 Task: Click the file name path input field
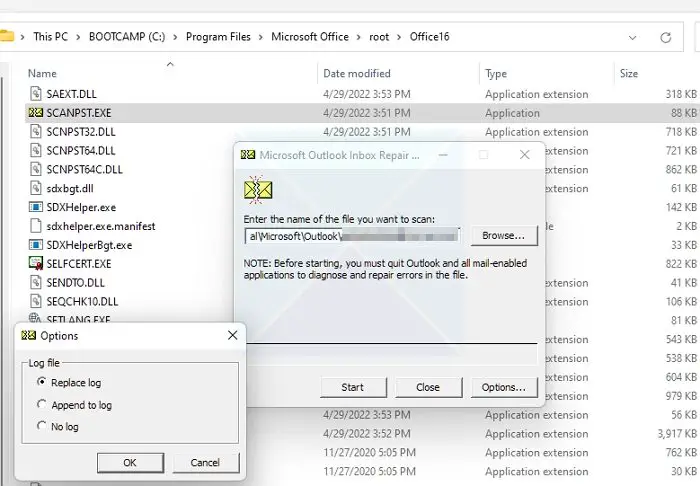[352, 236]
